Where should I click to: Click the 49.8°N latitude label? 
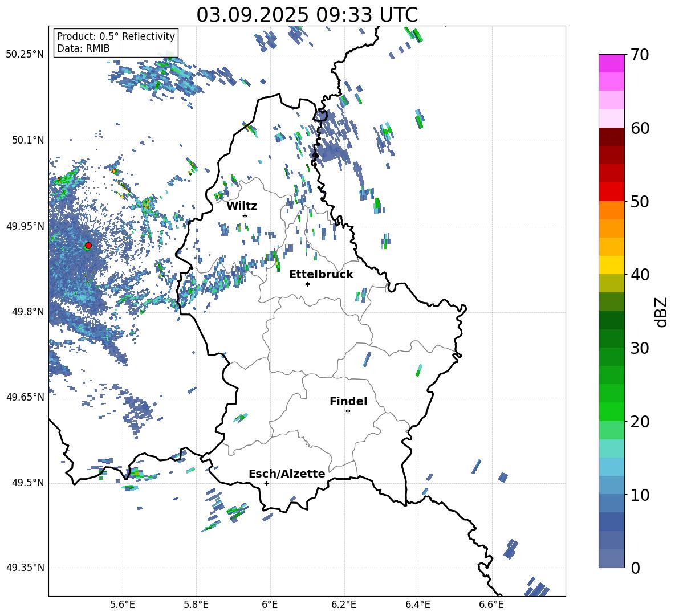(28, 312)
